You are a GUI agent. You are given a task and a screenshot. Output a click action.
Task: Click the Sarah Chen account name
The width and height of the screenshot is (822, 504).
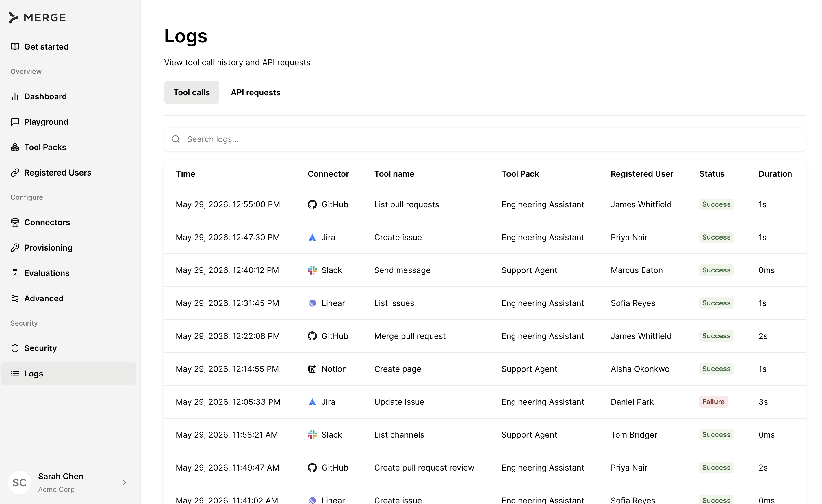click(x=61, y=476)
